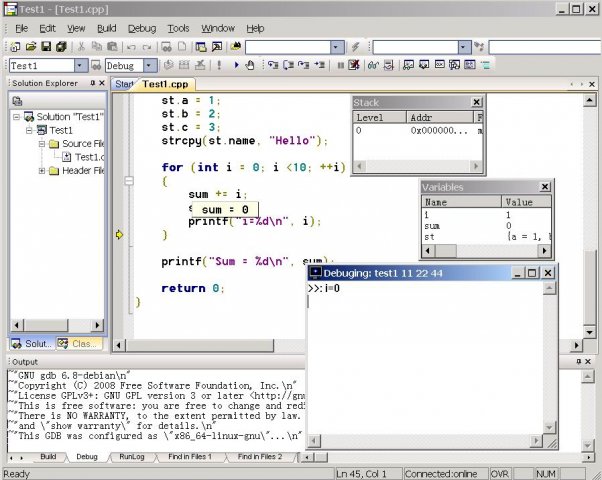Open the Test1 project dropdown
The width and height of the screenshot is (602, 480).
[82, 66]
